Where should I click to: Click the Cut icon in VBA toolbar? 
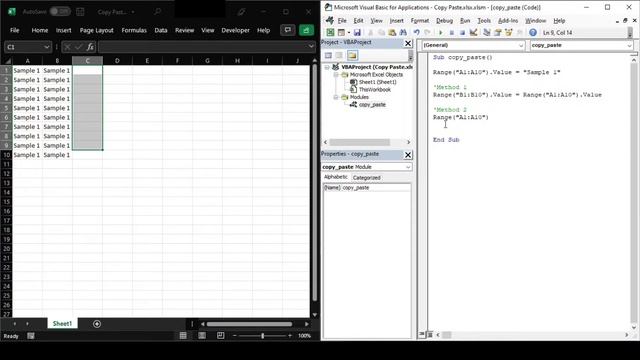371,32
